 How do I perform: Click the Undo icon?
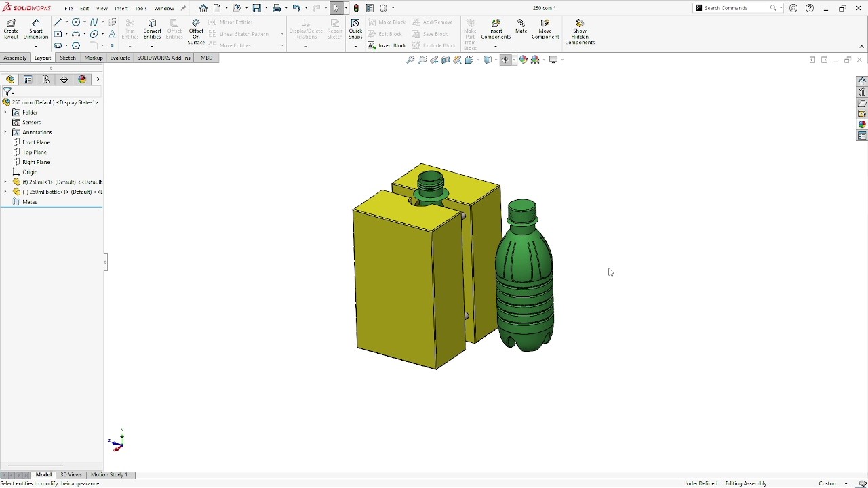click(296, 8)
